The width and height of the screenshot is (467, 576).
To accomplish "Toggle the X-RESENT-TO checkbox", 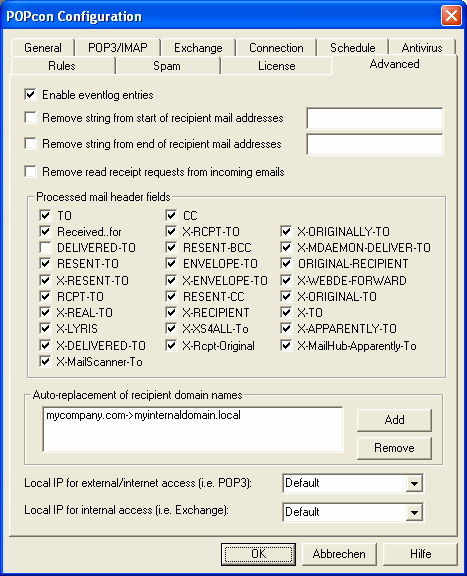I will [x=45, y=280].
